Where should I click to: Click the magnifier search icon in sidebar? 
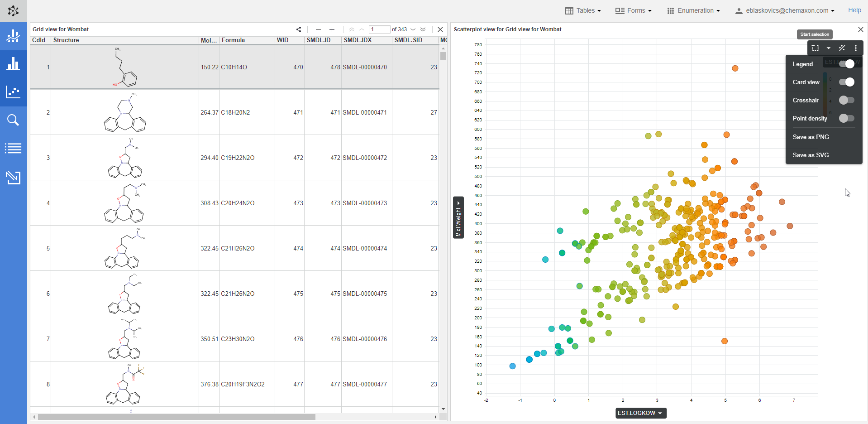coord(13,120)
